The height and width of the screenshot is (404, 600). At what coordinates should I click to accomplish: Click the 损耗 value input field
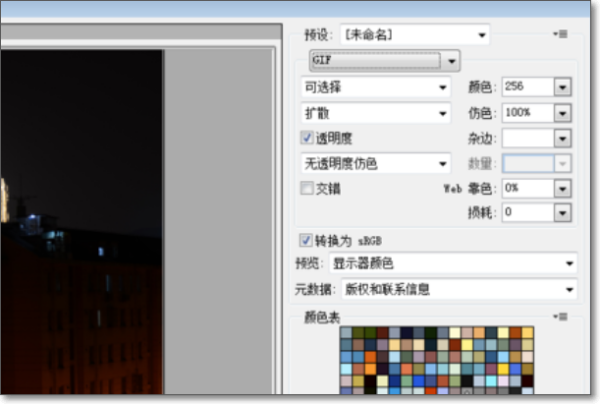click(x=526, y=212)
